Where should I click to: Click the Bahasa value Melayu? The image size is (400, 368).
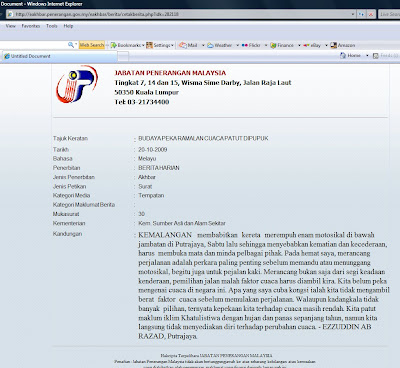tap(147, 159)
